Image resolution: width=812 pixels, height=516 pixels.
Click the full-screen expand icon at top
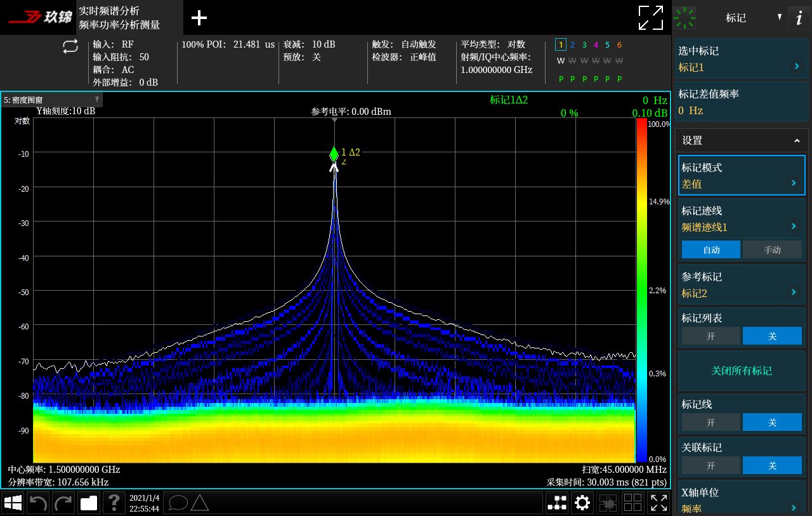[651, 18]
